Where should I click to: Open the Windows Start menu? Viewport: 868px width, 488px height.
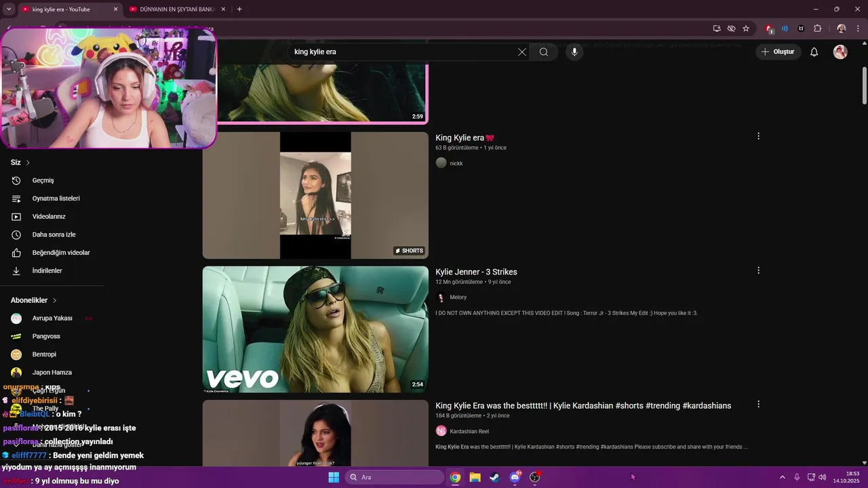click(334, 477)
